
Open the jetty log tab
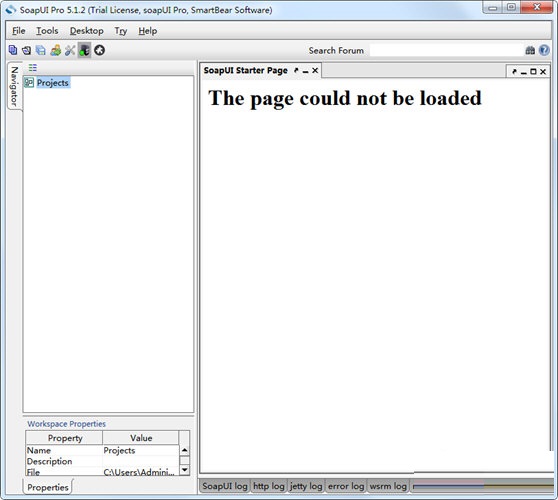point(306,486)
